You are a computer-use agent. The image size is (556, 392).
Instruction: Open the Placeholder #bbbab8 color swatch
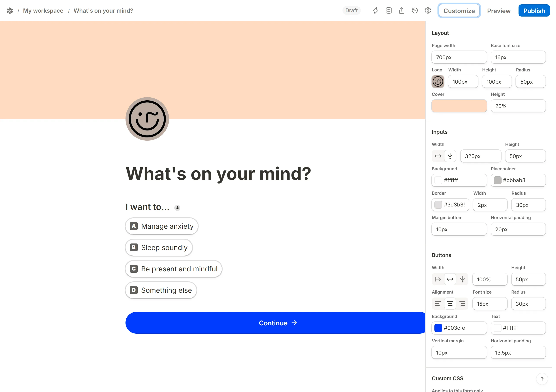pos(497,180)
